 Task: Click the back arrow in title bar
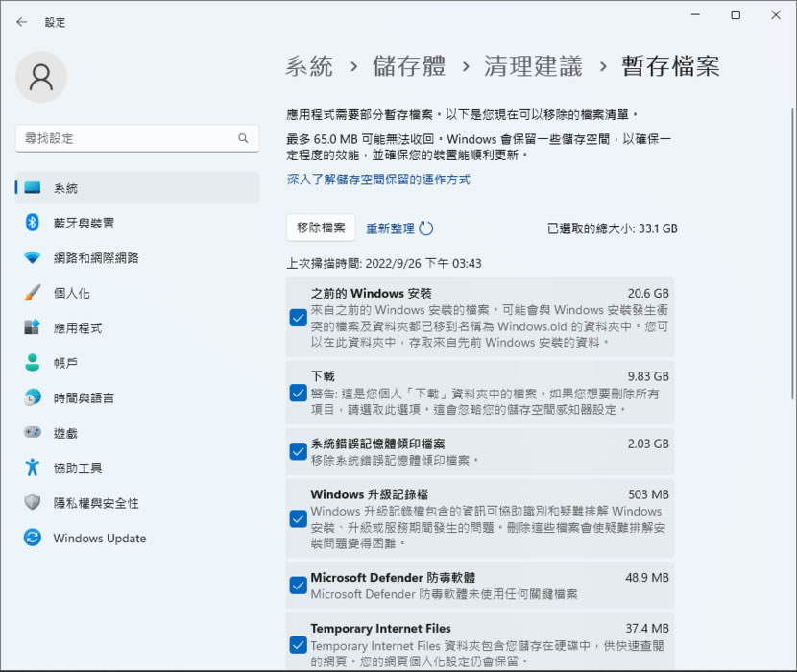click(x=22, y=21)
